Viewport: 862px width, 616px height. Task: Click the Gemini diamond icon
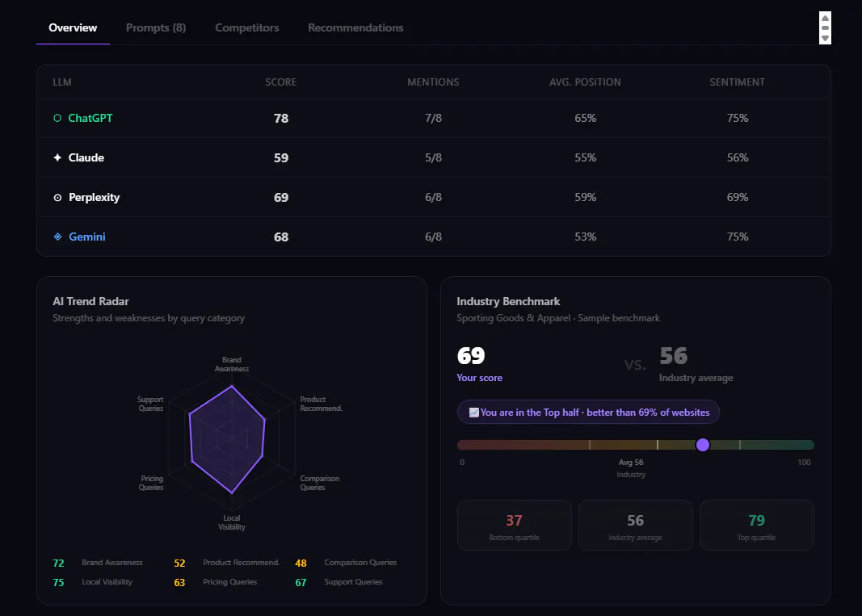(x=57, y=237)
